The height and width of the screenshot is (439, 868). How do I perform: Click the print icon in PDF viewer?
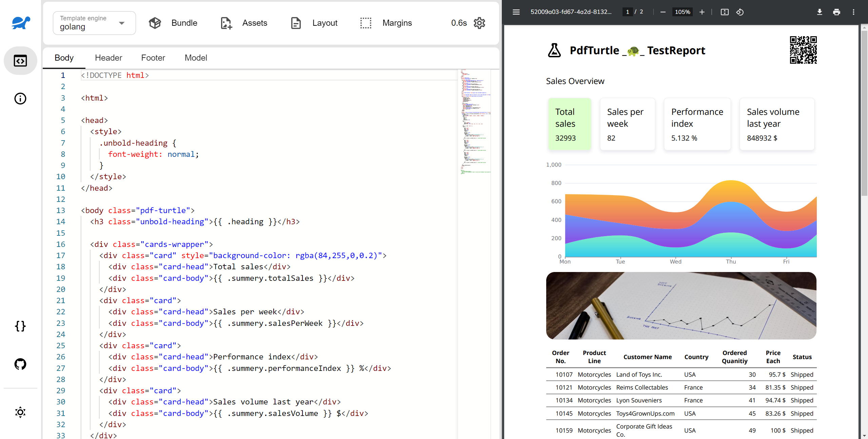coord(836,11)
